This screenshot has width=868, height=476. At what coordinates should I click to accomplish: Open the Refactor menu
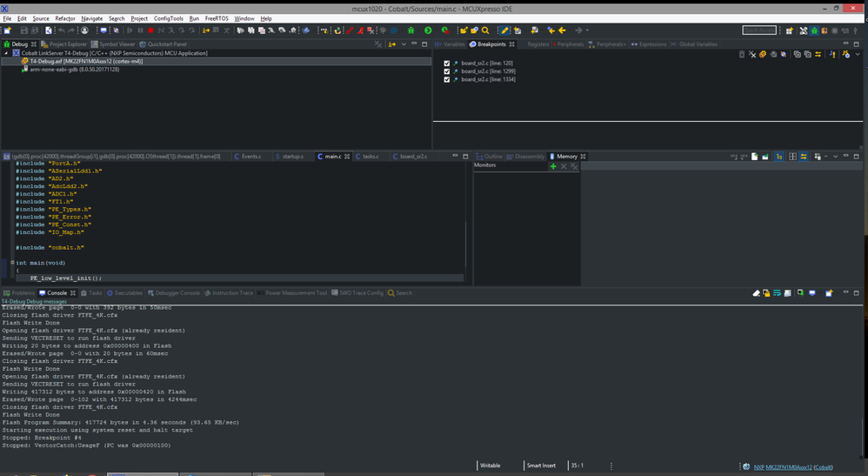[x=64, y=18]
